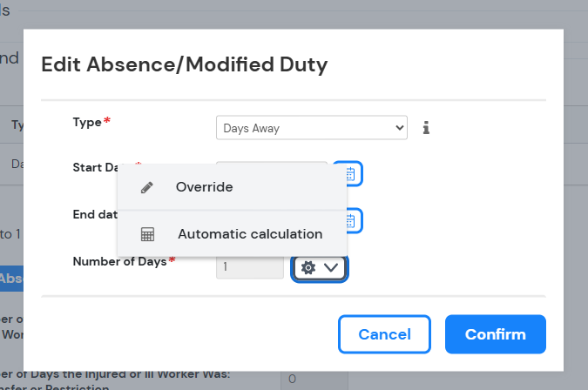This screenshot has width=588, height=390.
Task: Click the pencil icon next to Override
Action: [x=147, y=187]
